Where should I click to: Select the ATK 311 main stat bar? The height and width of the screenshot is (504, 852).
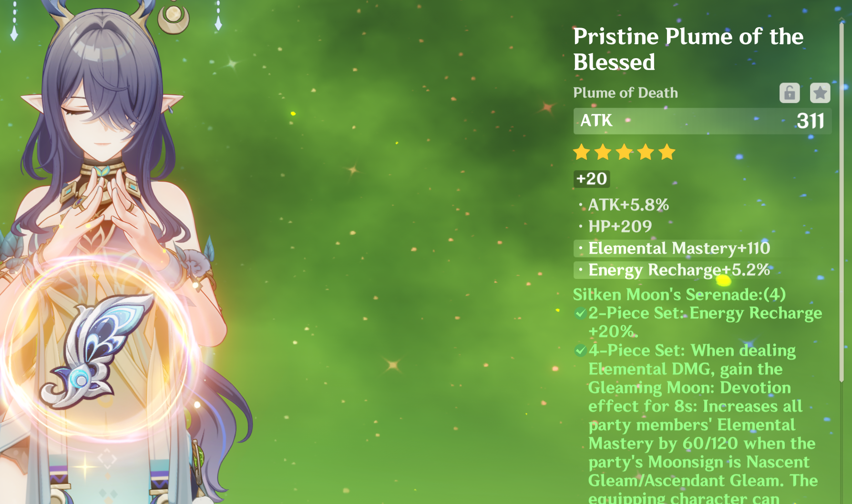pos(702,121)
